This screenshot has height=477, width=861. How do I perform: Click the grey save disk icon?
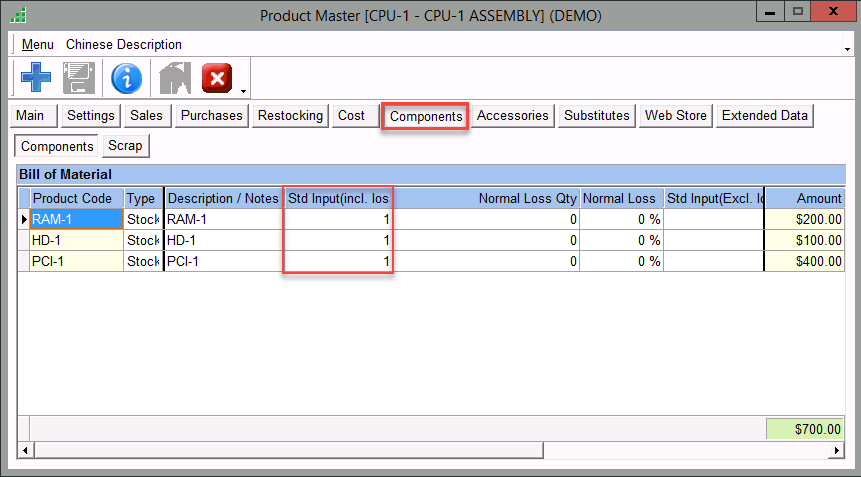point(79,78)
